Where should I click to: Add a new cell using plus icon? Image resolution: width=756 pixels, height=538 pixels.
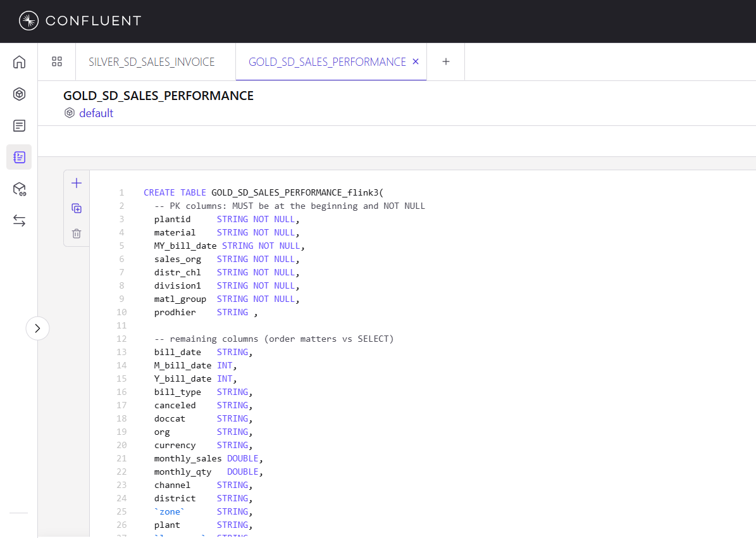[x=77, y=183]
